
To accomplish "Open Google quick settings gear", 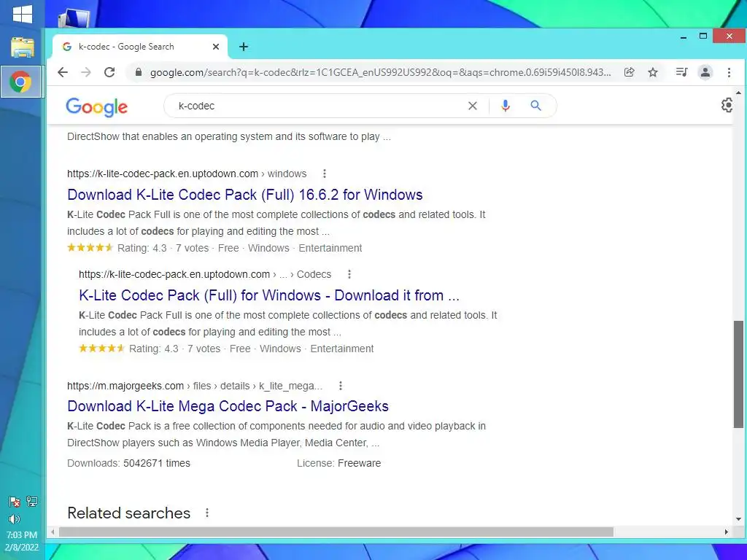I will pos(727,105).
